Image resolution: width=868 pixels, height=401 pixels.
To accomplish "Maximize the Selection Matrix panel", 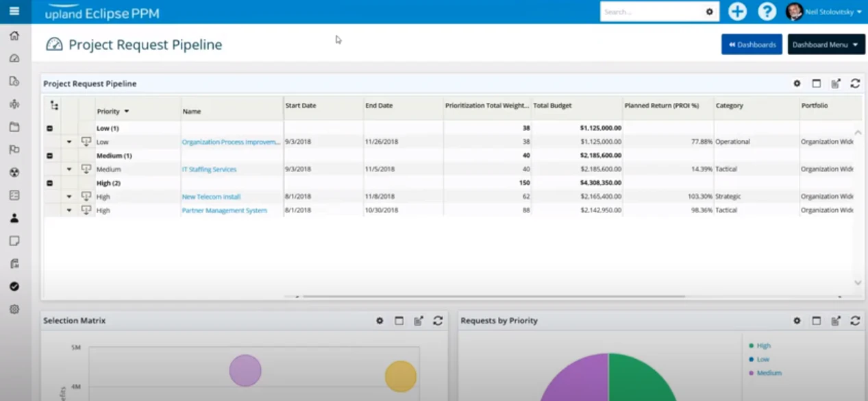I will pos(399,320).
